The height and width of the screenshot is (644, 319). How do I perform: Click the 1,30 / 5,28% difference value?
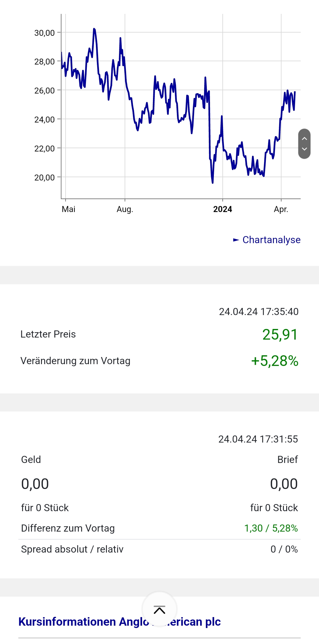coord(271,528)
